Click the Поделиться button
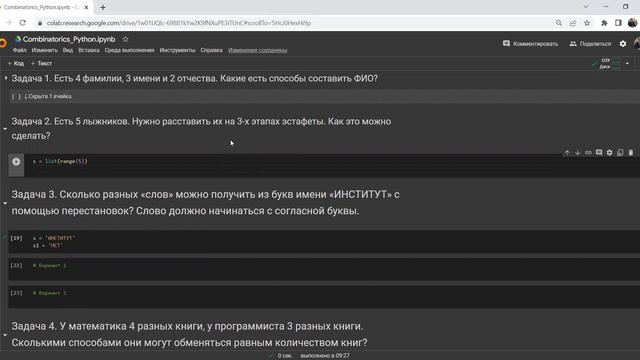The width and height of the screenshot is (640, 360). 590,44
